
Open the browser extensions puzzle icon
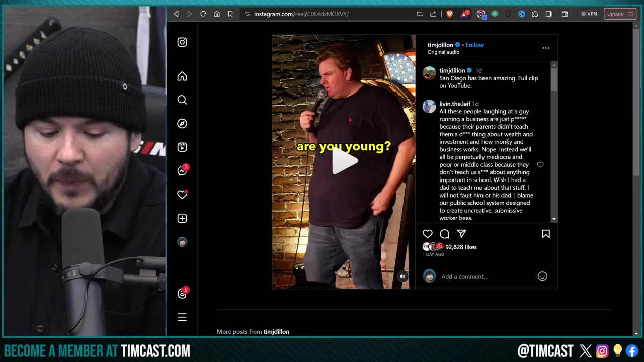coord(535,14)
